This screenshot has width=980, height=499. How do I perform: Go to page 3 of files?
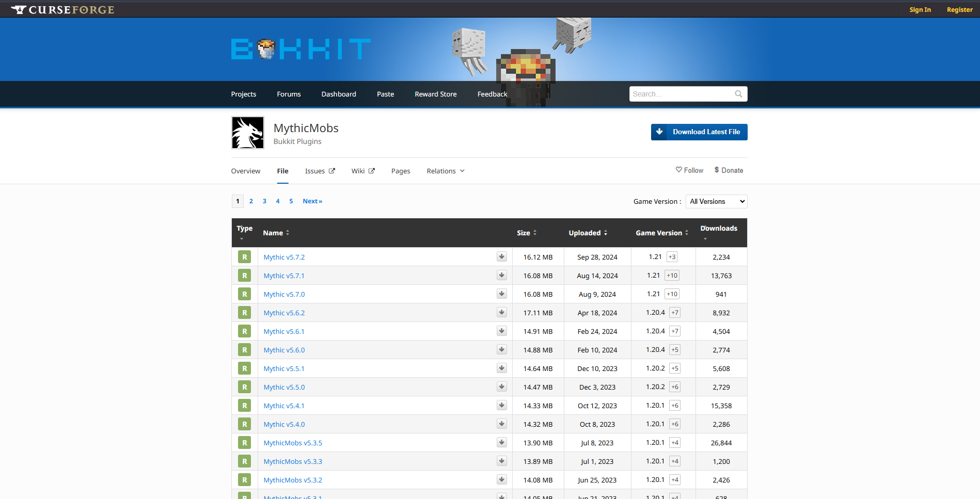(x=264, y=201)
